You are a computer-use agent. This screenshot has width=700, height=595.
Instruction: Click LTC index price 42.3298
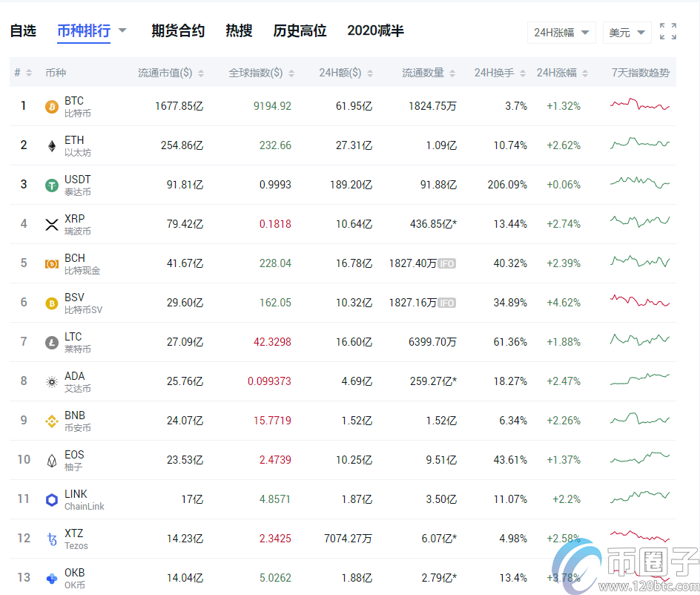pyautogui.click(x=272, y=342)
